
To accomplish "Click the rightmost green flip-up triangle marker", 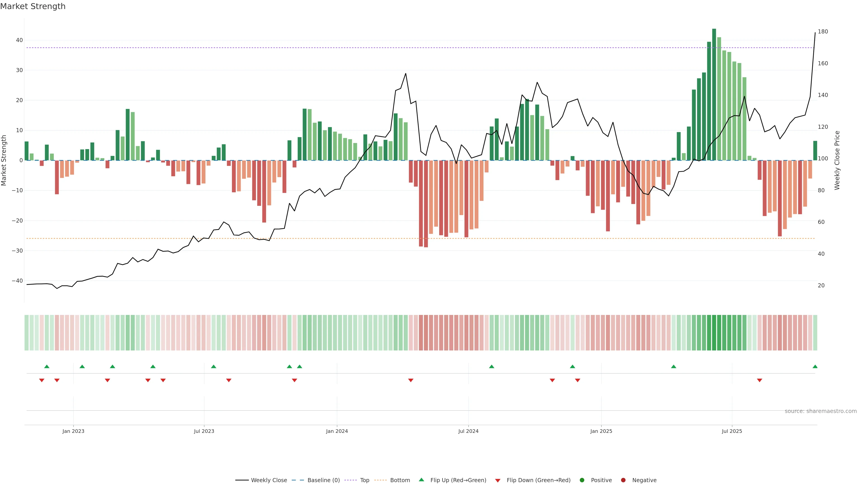I will coord(815,366).
